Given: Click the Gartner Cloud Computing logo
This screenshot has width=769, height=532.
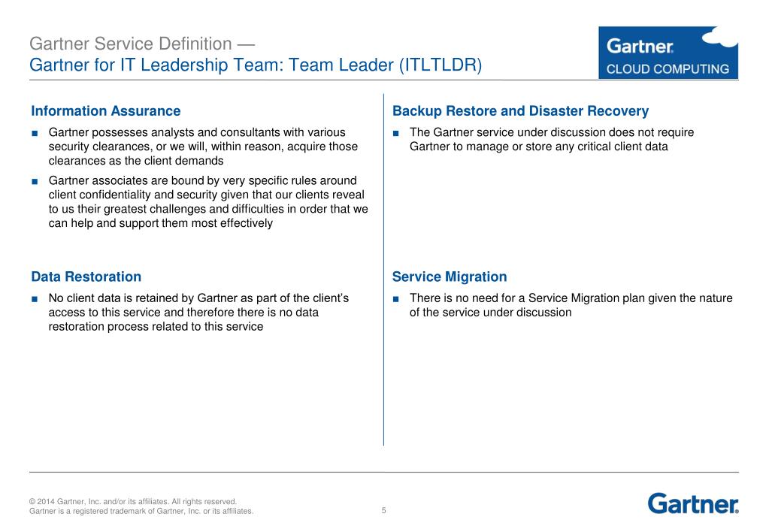Looking at the screenshot, I should pyautogui.click(x=668, y=53).
